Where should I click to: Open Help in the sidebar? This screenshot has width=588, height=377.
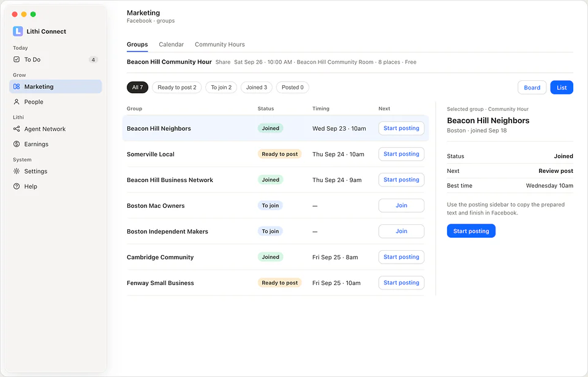click(56, 186)
